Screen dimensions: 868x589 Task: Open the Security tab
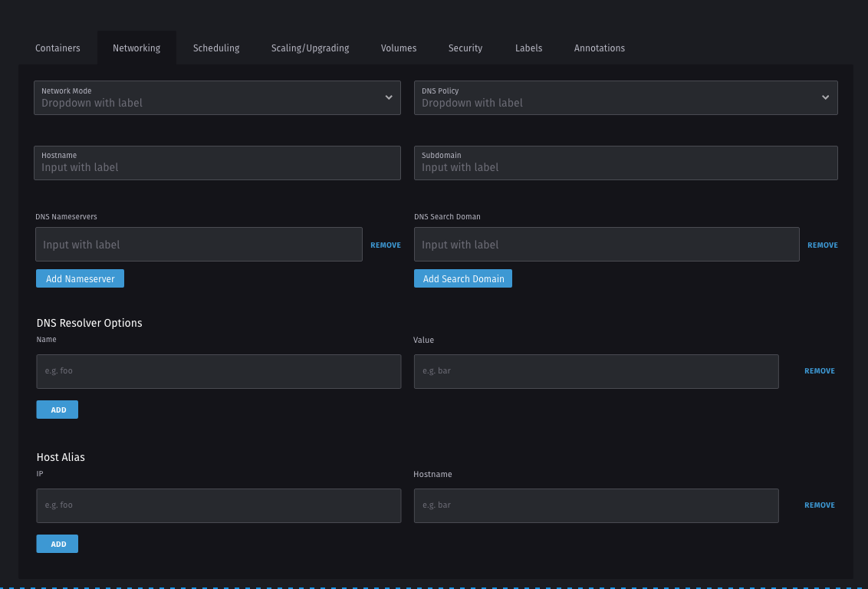(465, 48)
